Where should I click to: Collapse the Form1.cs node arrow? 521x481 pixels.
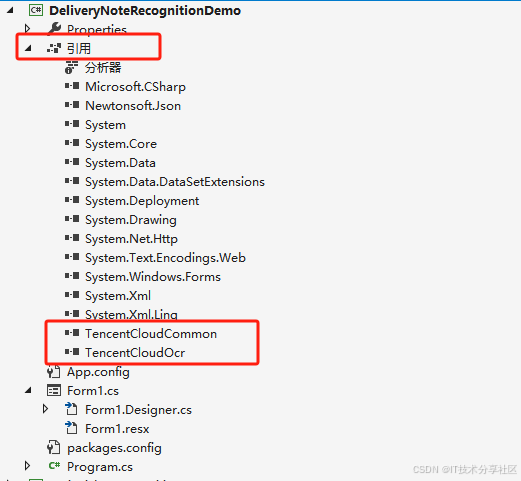click(x=28, y=390)
